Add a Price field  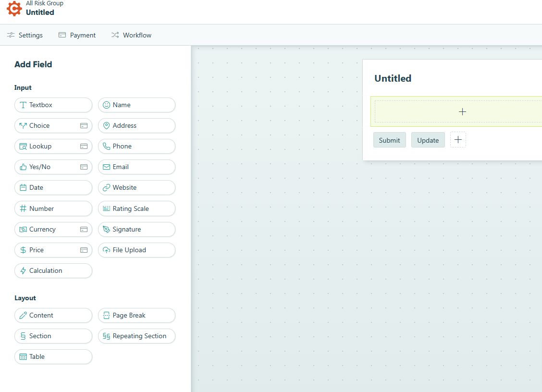pyautogui.click(x=53, y=250)
